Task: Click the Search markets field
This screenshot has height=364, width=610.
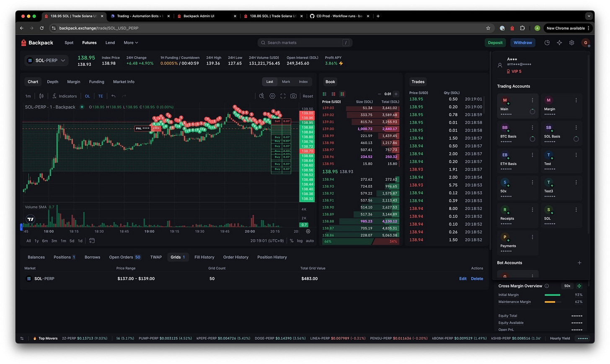Action: point(305,43)
